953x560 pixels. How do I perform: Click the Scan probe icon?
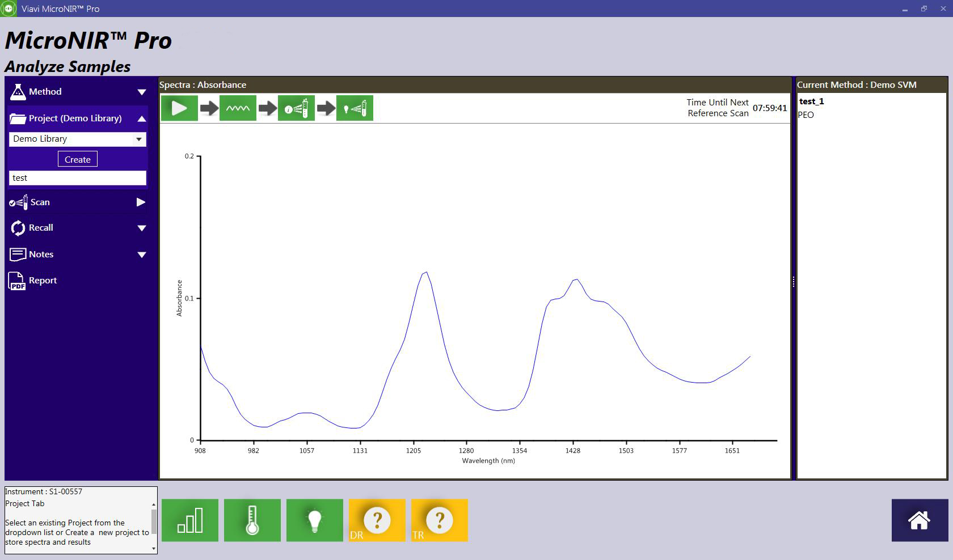(x=18, y=202)
